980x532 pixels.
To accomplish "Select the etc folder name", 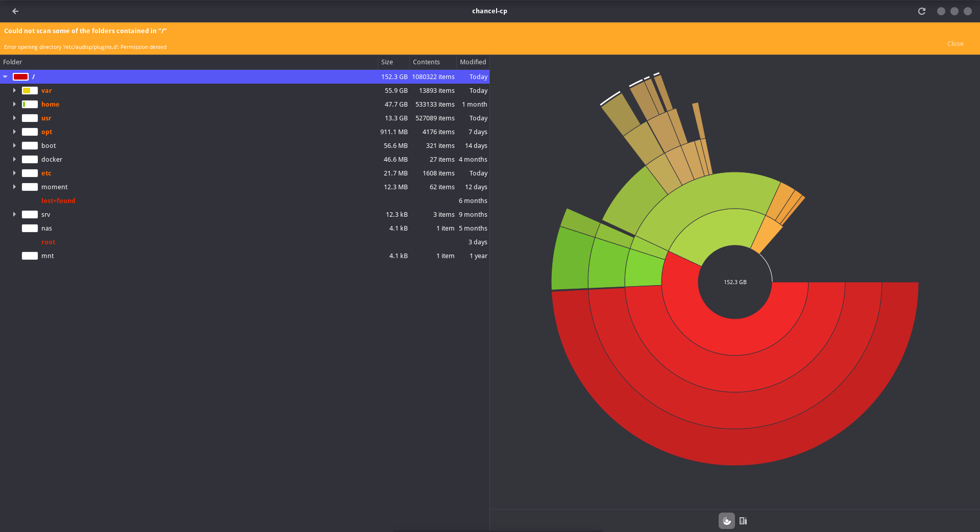I will point(46,173).
